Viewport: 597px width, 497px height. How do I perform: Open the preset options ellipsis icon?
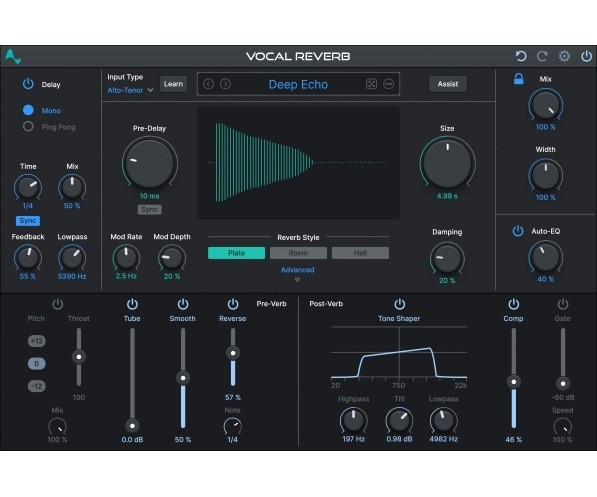388,84
